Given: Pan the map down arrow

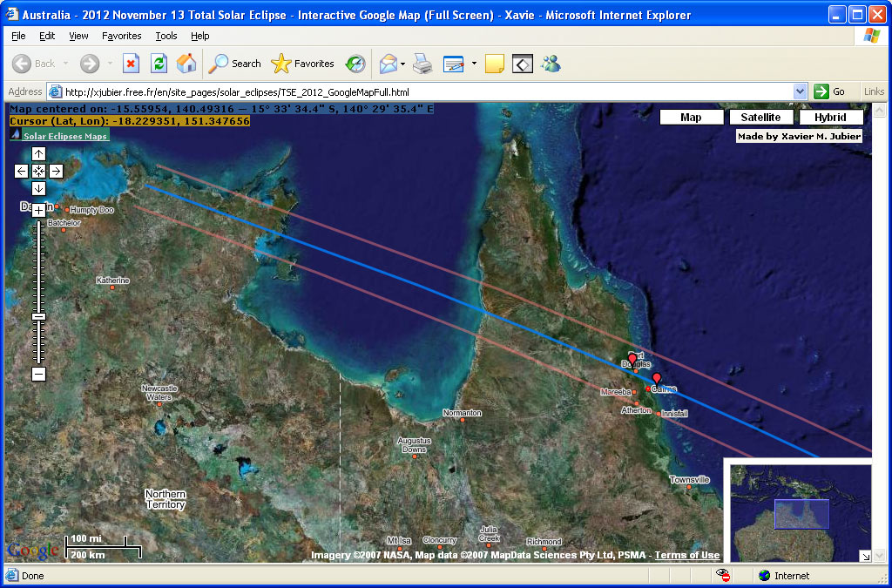Looking at the screenshot, I should pos(38,189).
